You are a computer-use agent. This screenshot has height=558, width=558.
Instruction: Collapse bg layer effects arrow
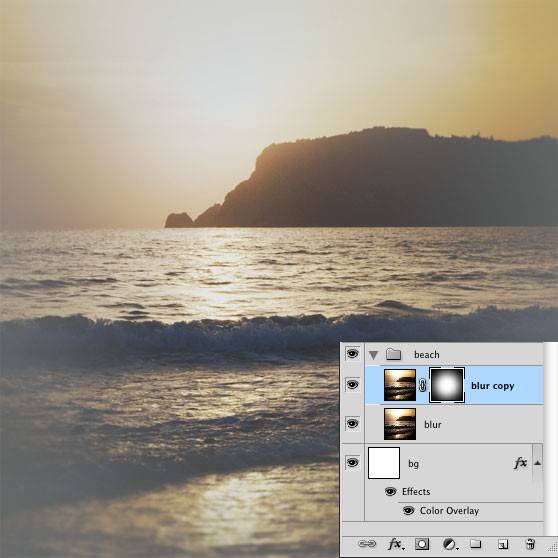click(x=538, y=463)
